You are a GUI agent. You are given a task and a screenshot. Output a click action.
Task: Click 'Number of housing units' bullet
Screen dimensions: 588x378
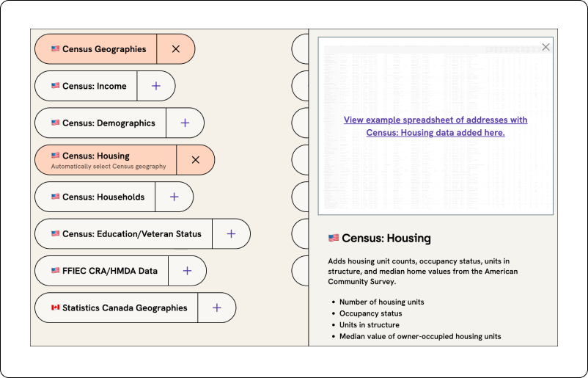[x=382, y=302]
